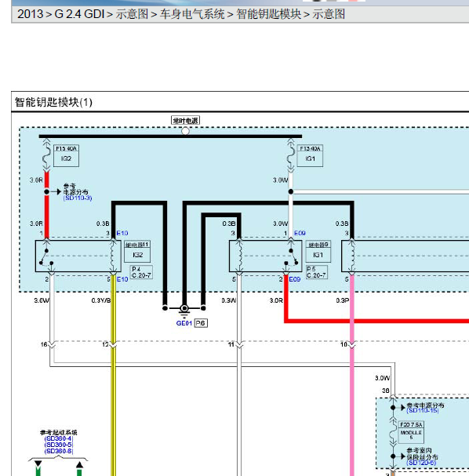The image size is (469, 476).
Task: Click the E10 connector link beside pin 3
Action: pos(122,233)
